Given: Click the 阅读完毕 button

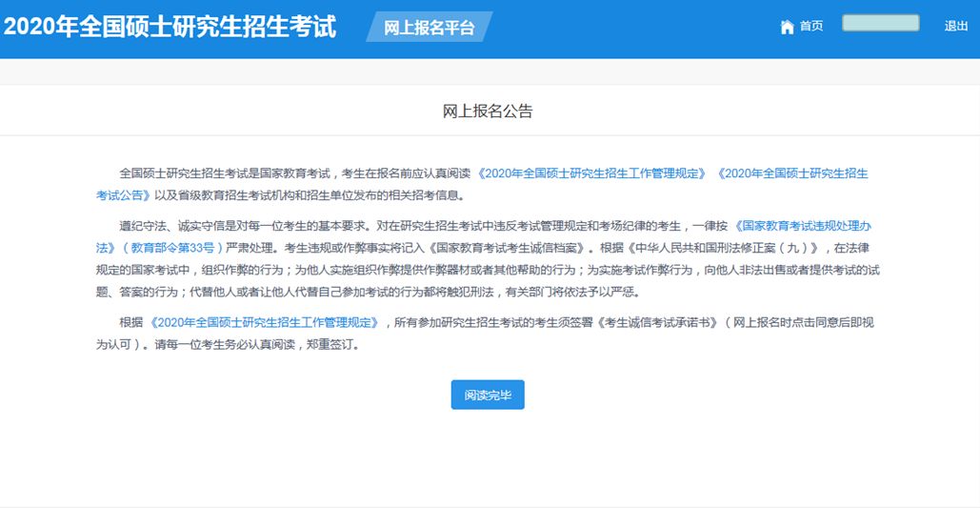Looking at the screenshot, I should [488, 395].
